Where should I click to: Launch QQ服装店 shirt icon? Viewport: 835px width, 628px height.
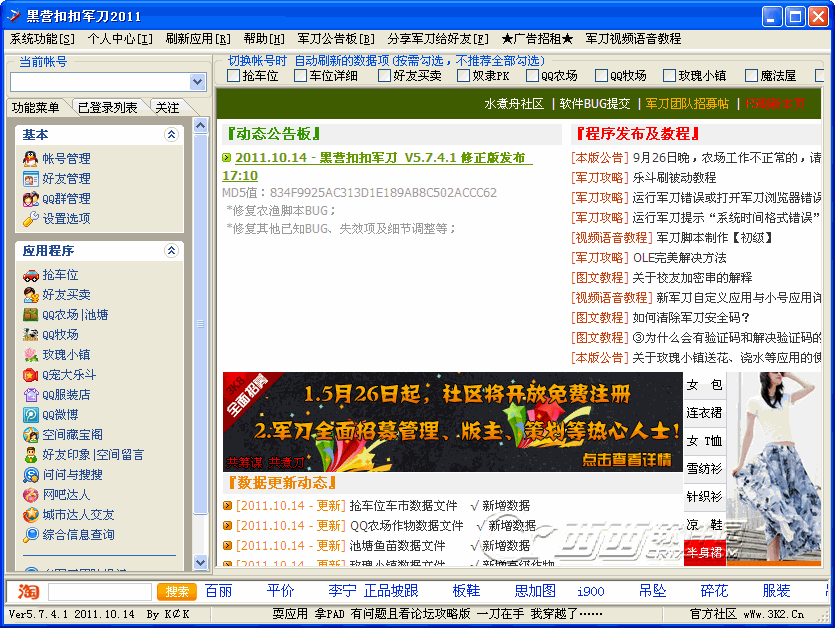[x=30, y=395]
